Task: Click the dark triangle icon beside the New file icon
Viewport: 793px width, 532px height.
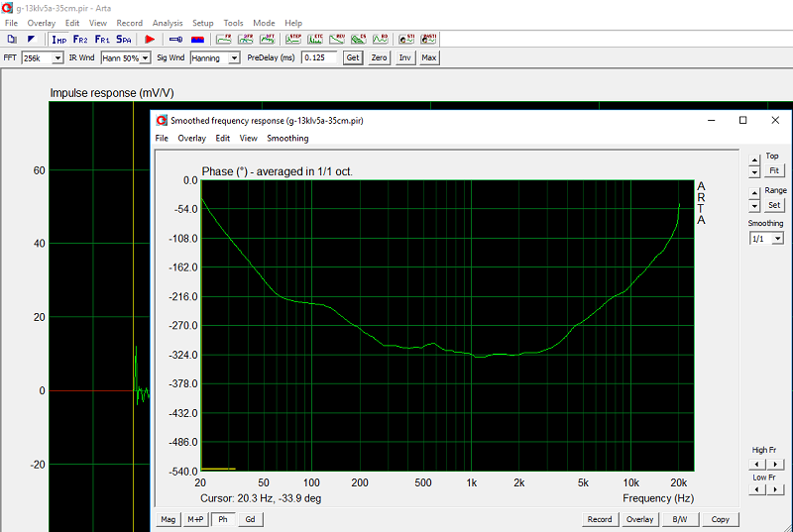Action: (x=32, y=39)
